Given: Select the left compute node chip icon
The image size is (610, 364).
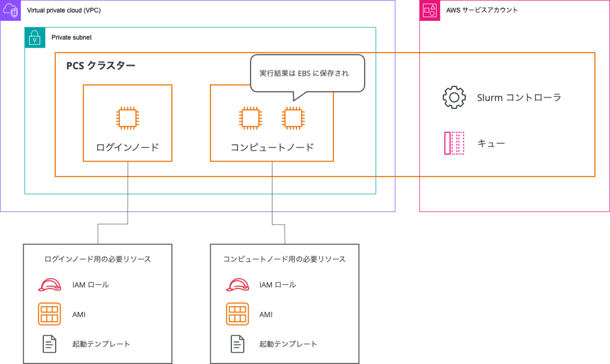Looking at the screenshot, I should [x=250, y=118].
